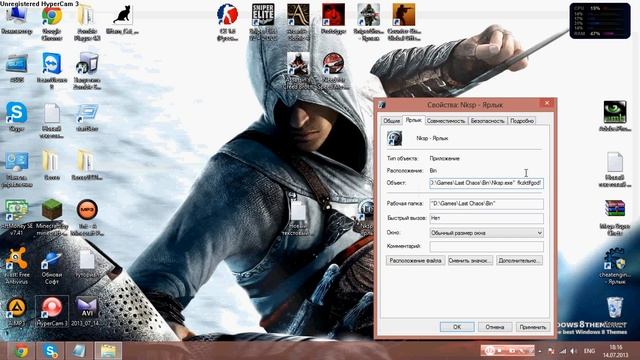Select the Ярлык tab
This screenshot has height=360, width=640.
coord(413,120)
